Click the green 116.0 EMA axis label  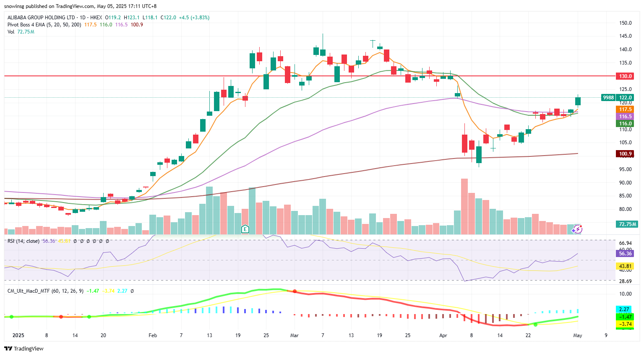[625, 124]
